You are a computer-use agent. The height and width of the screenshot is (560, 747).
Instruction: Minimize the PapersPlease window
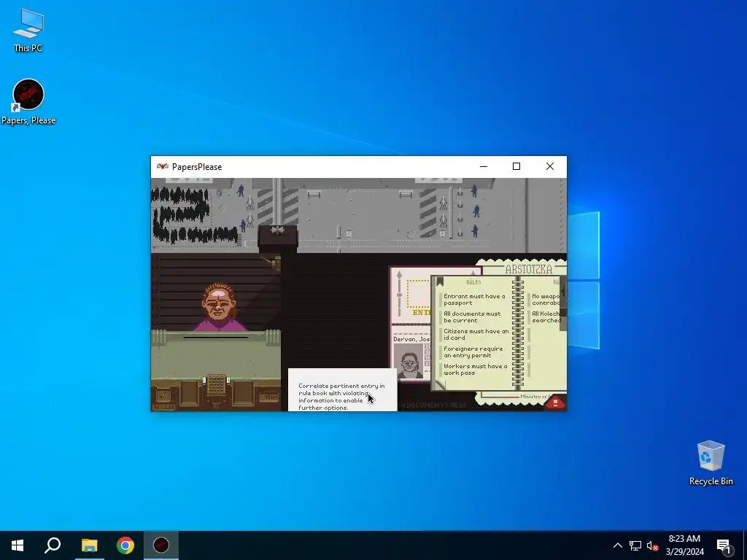click(484, 167)
